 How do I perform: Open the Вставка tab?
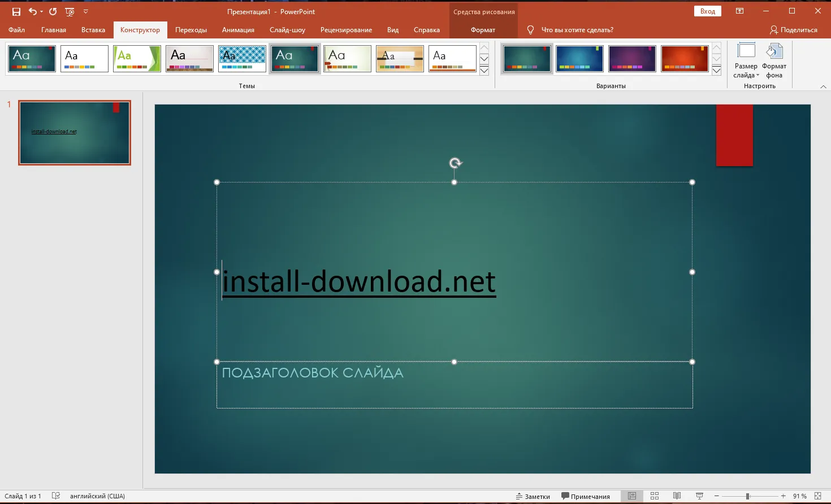[x=93, y=30]
